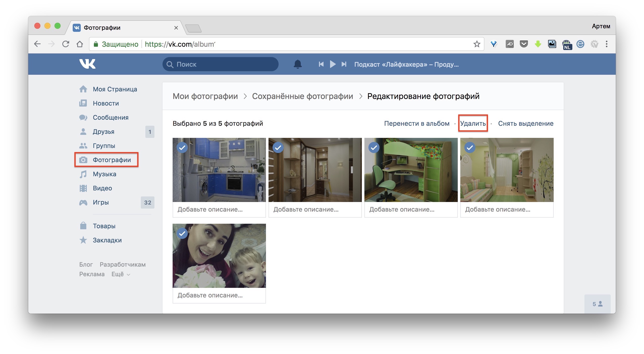Go to previous track in header player
The width and height of the screenshot is (644, 354).
point(321,64)
